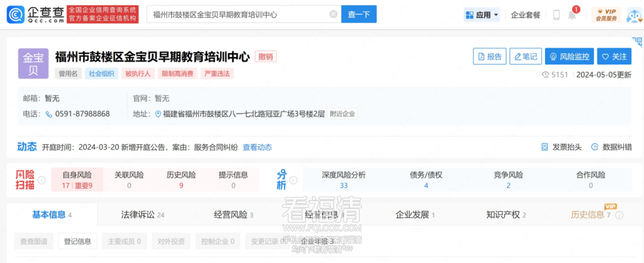
Task: Open the VIP 会员服务 badge
Action: point(607,15)
